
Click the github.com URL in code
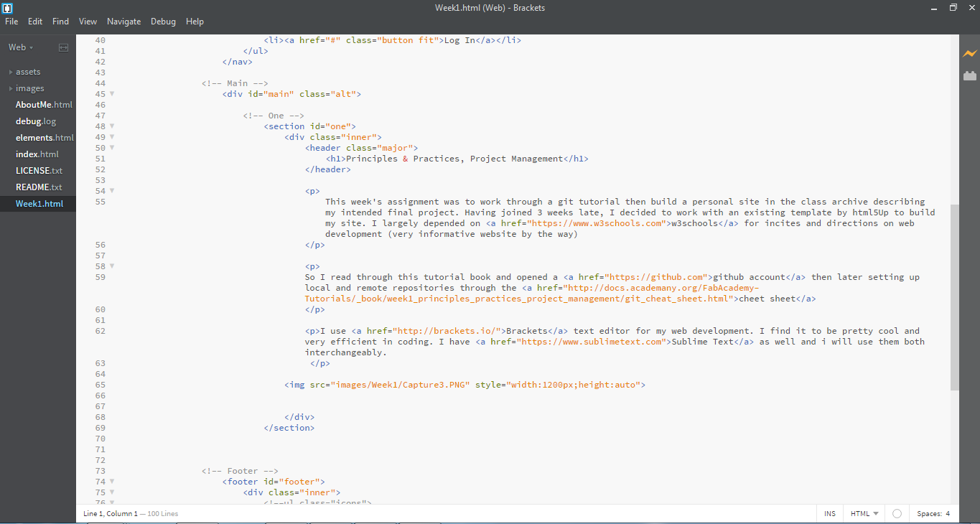point(658,277)
